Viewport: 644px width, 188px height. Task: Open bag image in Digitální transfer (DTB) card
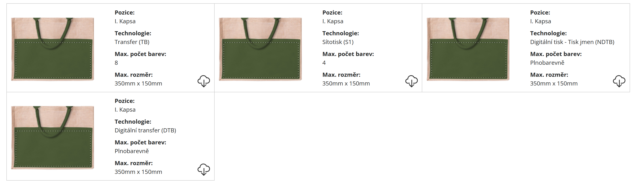53,137
